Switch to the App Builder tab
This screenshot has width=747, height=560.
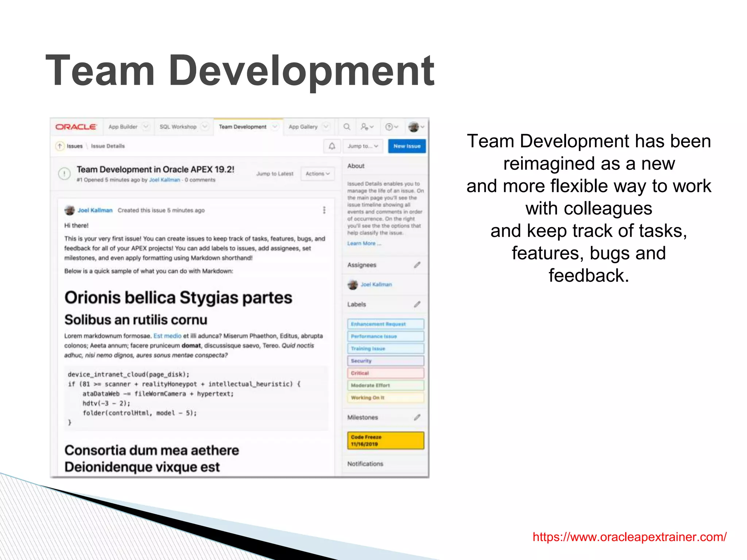point(123,127)
